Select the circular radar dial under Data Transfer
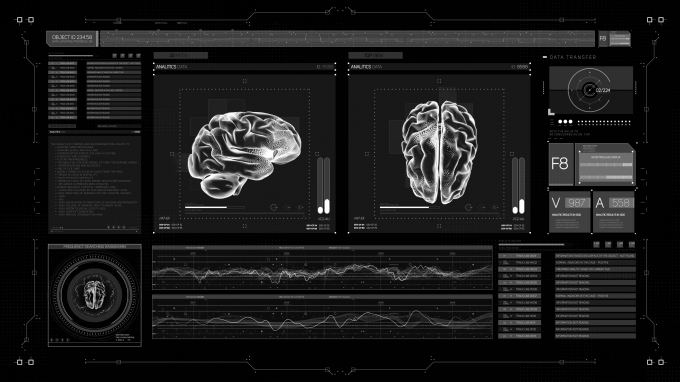Viewport: 680px width, 382px height. (x=589, y=90)
